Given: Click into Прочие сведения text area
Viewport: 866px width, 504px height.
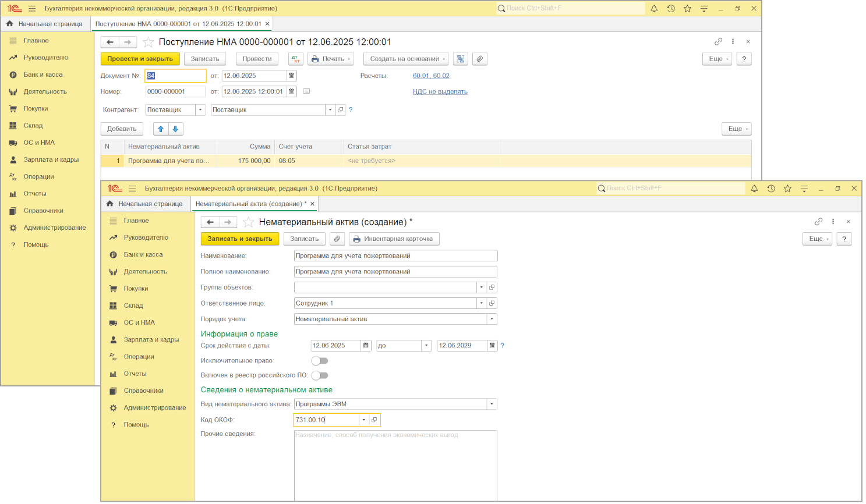Looking at the screenshot, I should (x=395, y=465).
